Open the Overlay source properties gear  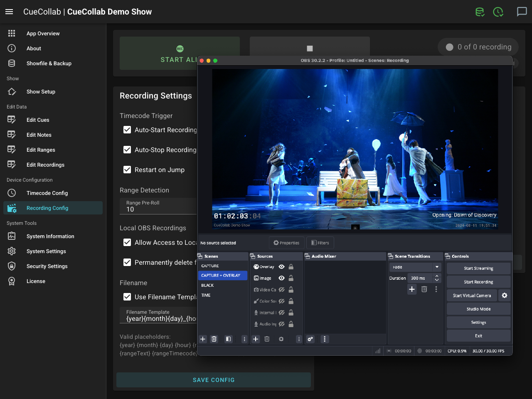[x=281, y=339]
